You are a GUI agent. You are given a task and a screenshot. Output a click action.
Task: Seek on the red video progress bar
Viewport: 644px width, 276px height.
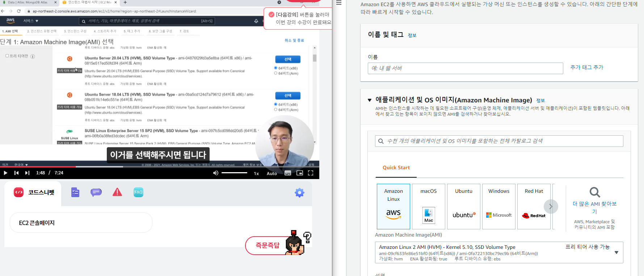[160, 167]
